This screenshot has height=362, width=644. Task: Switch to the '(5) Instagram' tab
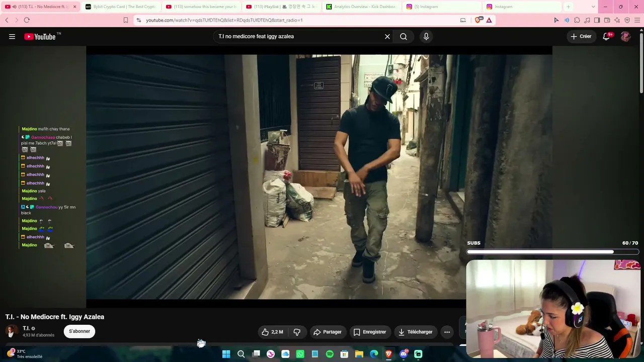coord(442,7)
